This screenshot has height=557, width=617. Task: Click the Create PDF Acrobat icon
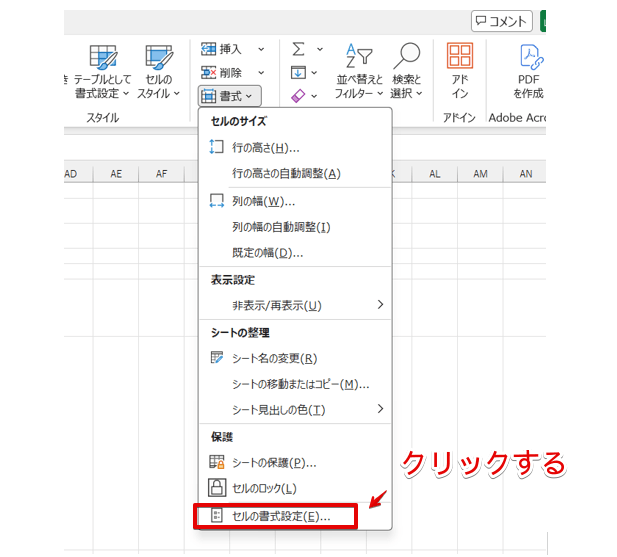click(x=530, y=57)
